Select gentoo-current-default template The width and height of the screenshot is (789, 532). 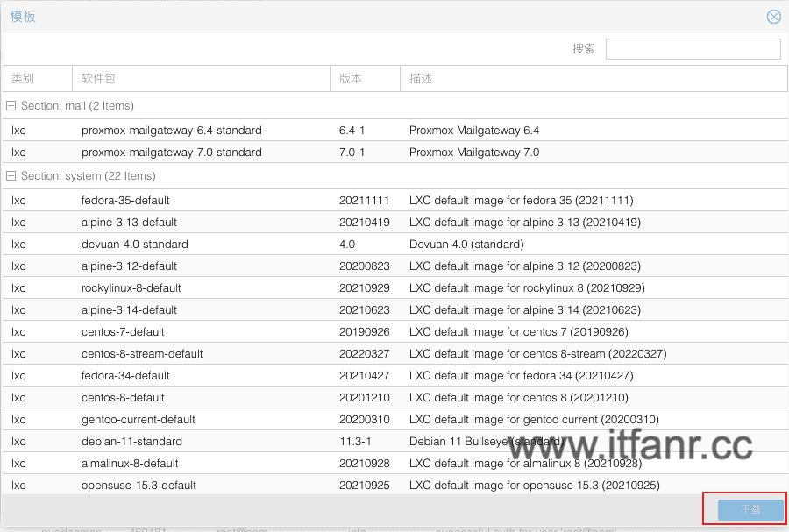click(395, 419)
